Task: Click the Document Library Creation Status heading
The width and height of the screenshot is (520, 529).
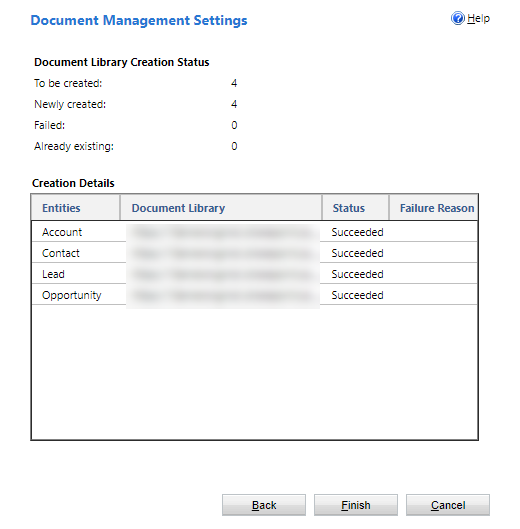Action: [x=122, y=62]
